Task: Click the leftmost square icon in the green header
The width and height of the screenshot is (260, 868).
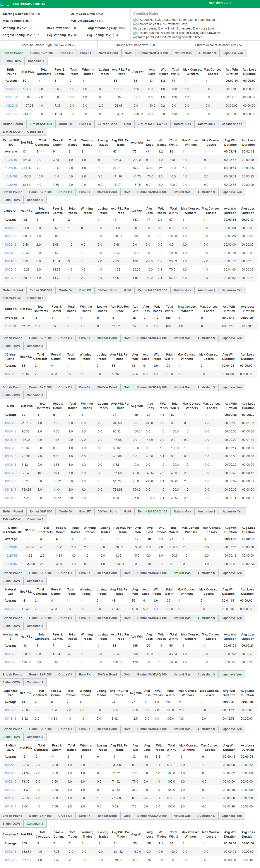Action: point(2,4)
